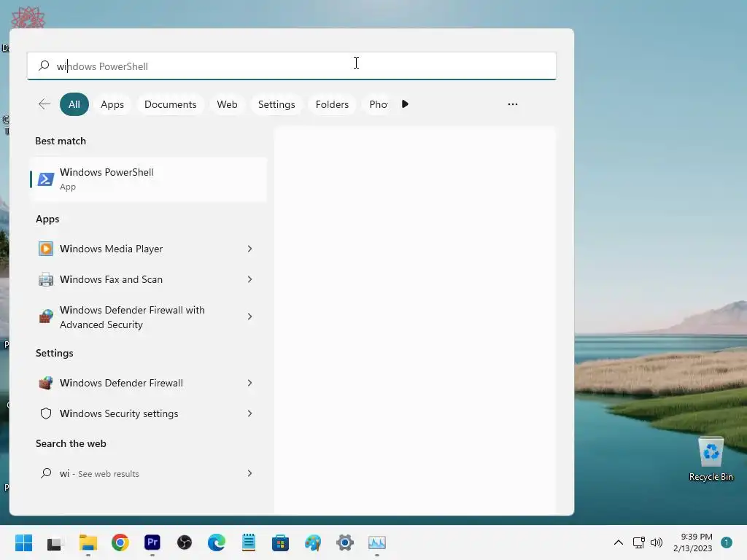Screen dimensions: 747x560
Task: Click the Defender Firewall Advanced Security icon
Action: (x=46, y=316)
